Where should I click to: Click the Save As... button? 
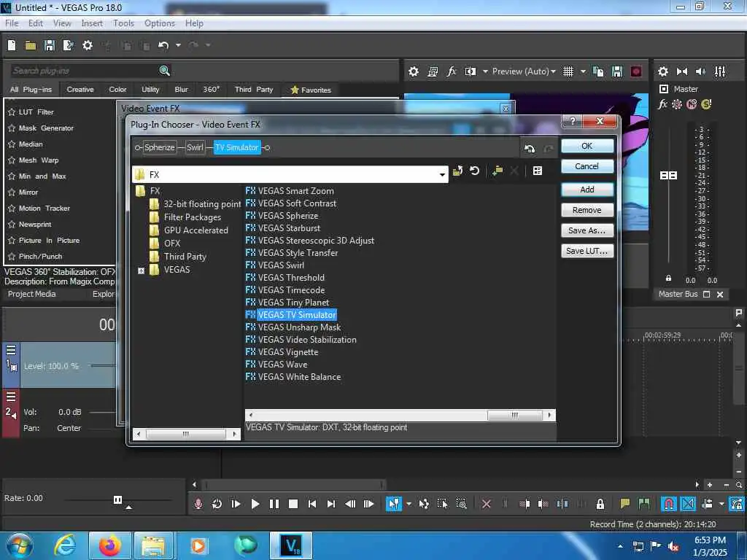pos(587,230)
